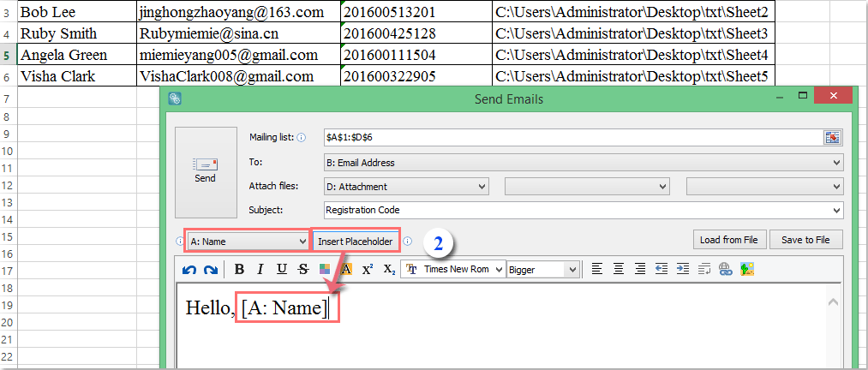Click the Load from File button
Viewport: 868px width, 370px height.
(729, 240)
